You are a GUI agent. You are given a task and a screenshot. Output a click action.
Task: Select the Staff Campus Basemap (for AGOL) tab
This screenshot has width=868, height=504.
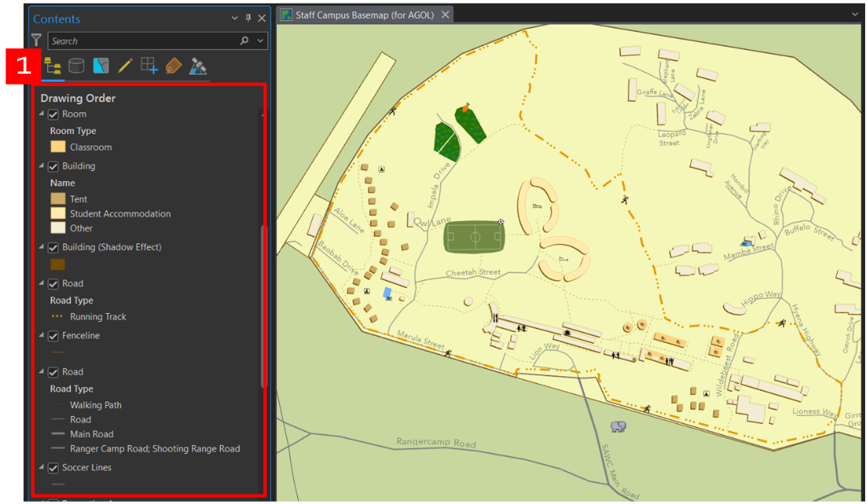[364, 15]
